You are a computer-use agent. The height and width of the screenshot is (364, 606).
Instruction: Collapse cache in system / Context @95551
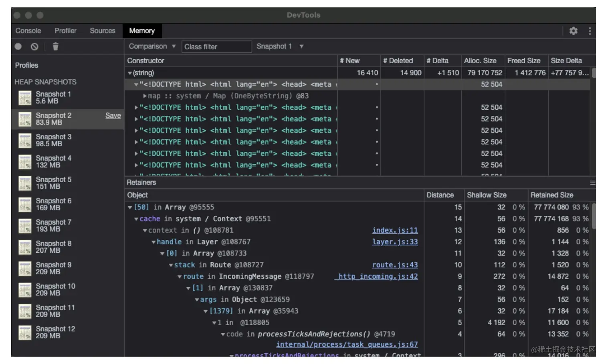(136, 219)
